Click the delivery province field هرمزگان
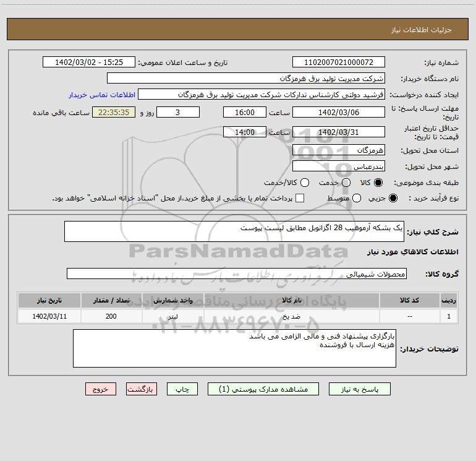The height and width of the screenshot is (461, 476). coord(339,150)
